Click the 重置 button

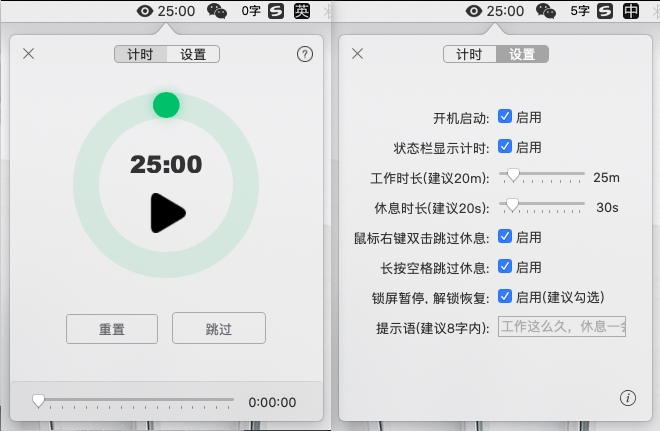pos(112,329)
